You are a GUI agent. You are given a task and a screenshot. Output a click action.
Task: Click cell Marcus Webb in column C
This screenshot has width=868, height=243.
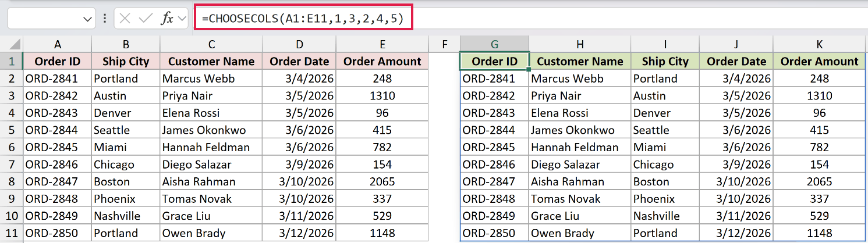pos(211,78)
